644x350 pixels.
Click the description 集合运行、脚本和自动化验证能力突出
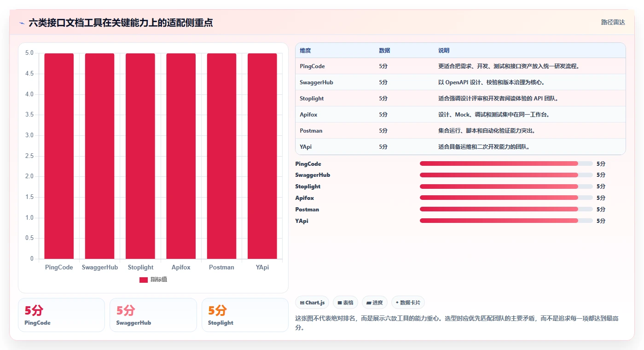coord(487,131)
